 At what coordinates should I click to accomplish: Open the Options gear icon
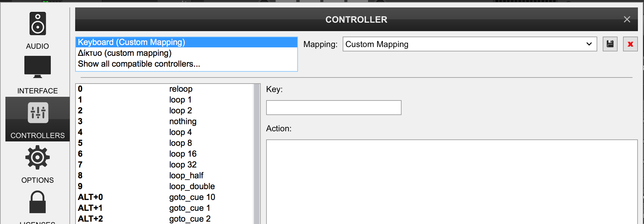pos(38,157)
